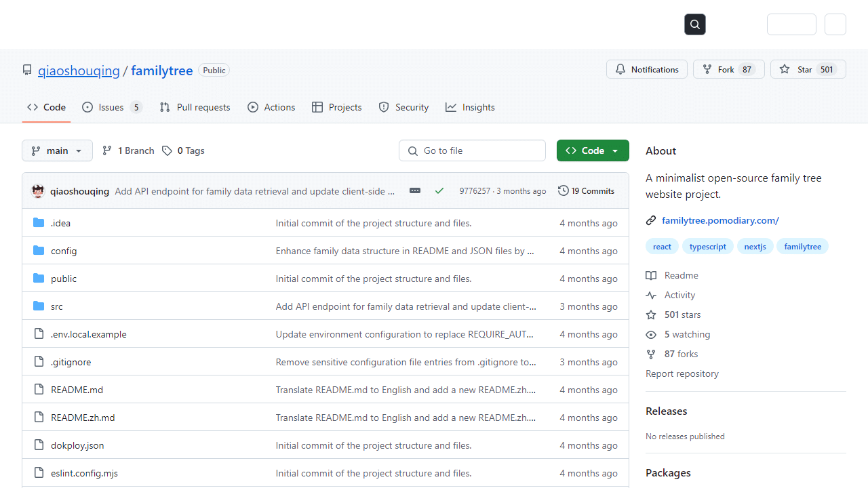
Task: Open commit message on the config row
Action: click(405, 251)
